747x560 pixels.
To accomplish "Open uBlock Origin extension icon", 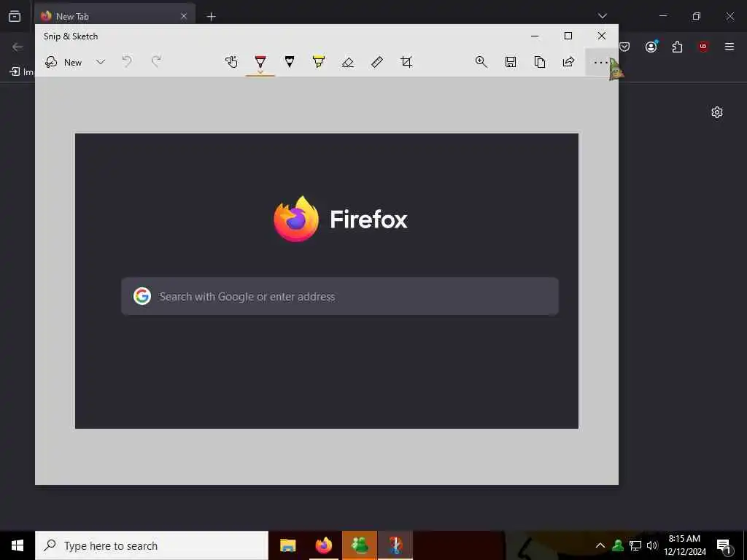I will tap(703, 47).
